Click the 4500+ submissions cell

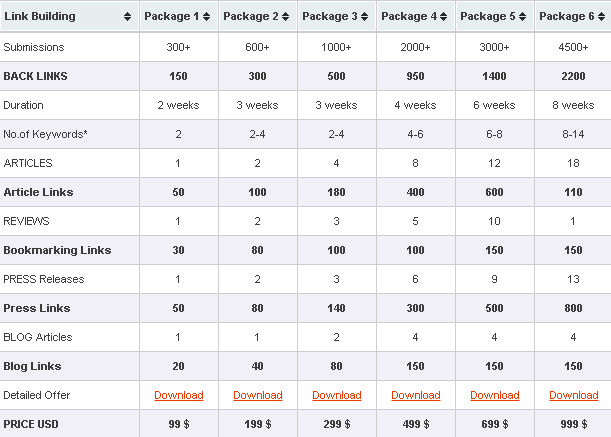[574, 47]
